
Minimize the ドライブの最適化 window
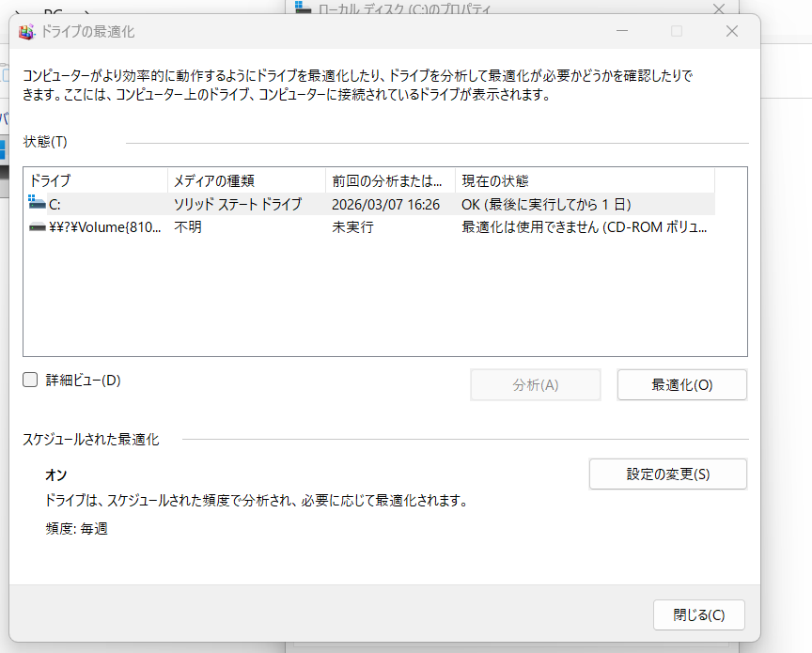621,31
